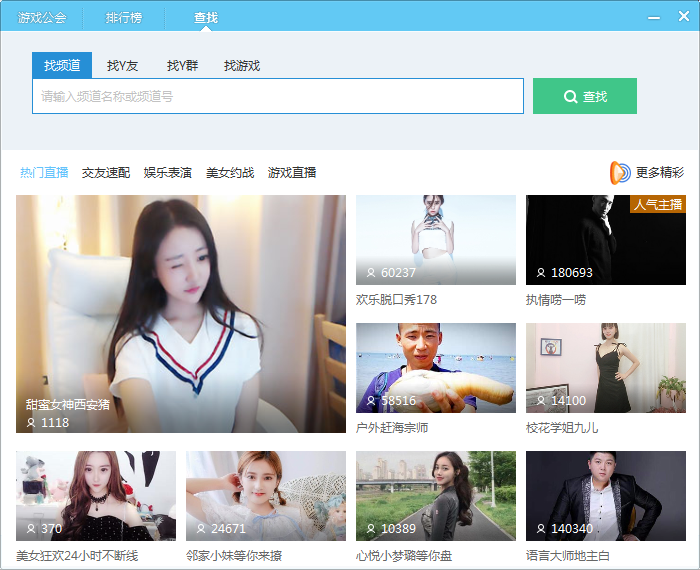Open the 语言大师地主白 thumbnail
This screenshot has height=570, width=700.
[606, 496]
